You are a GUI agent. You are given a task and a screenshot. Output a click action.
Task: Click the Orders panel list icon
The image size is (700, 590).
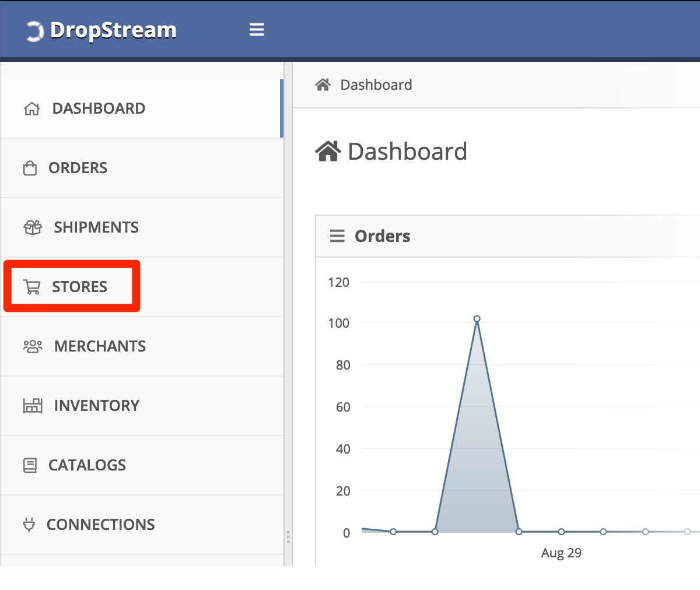(x=337, y=236)
